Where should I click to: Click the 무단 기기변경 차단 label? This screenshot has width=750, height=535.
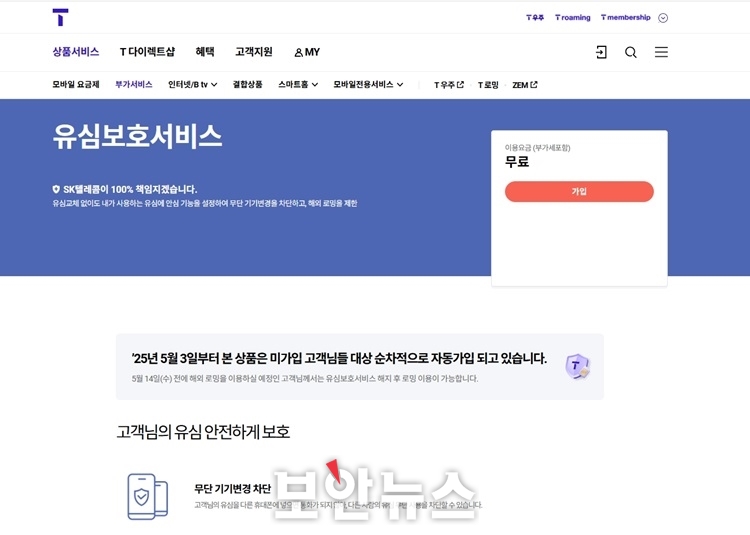(x=232, y=489)
